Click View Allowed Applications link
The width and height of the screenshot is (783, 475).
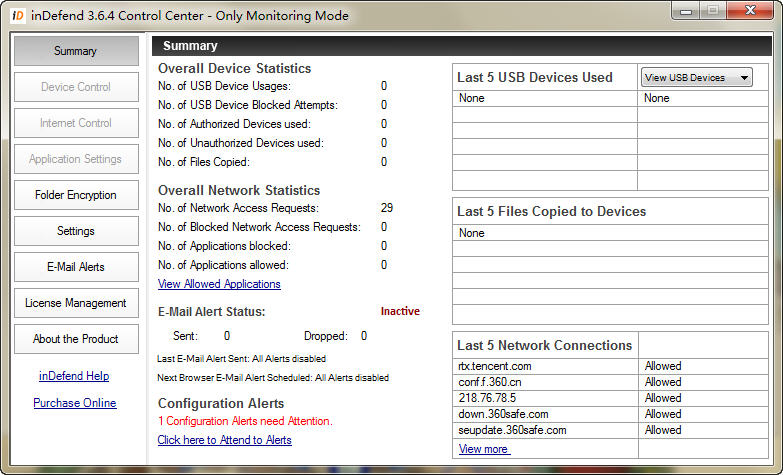click(x=219, y=284)
